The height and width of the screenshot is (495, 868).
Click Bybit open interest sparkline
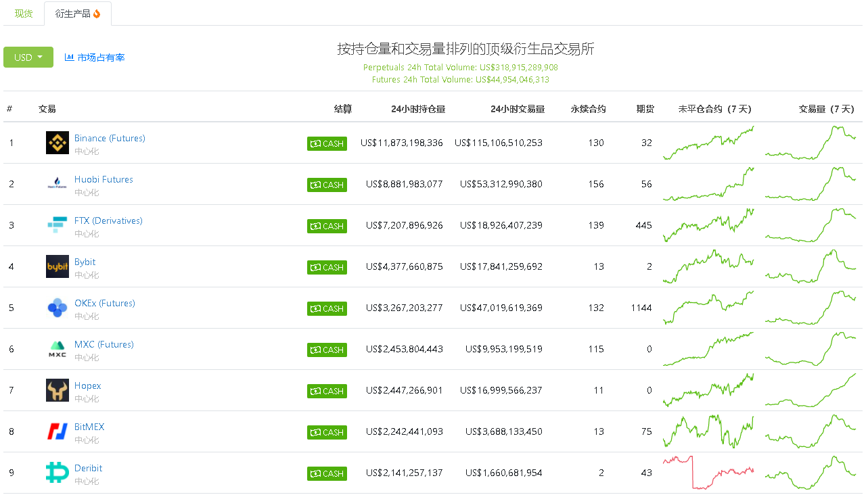point(708,266)
